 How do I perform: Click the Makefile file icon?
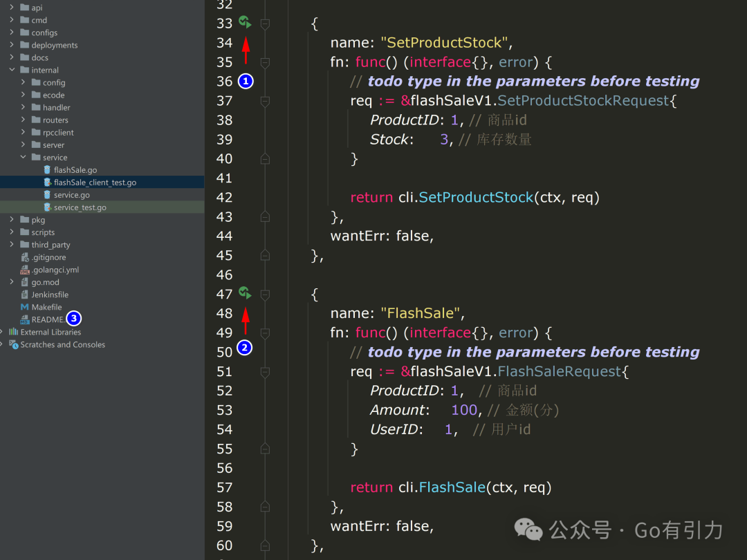(25, 307)
